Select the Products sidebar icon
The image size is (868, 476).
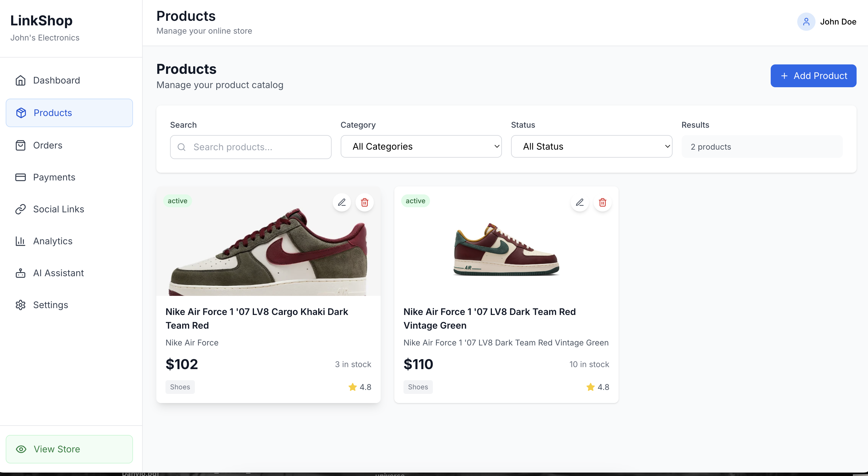(21, 113)
